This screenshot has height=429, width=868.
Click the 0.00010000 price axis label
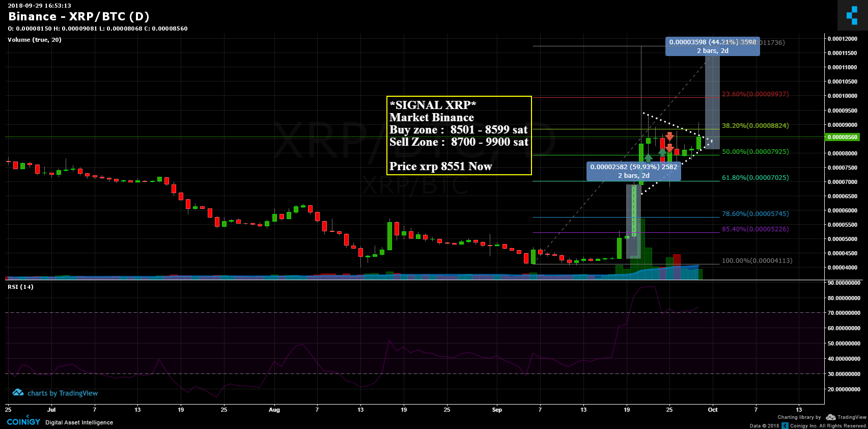[x=842, y=96]
